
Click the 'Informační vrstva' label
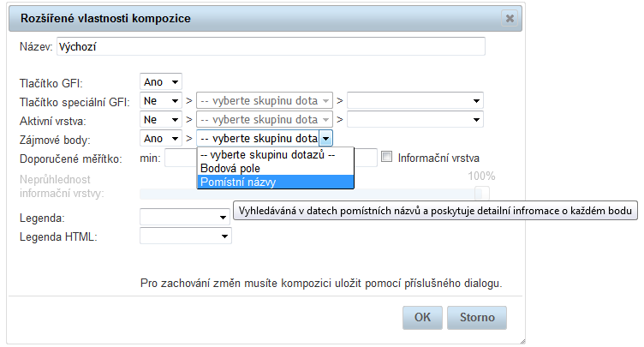[438, 159]
